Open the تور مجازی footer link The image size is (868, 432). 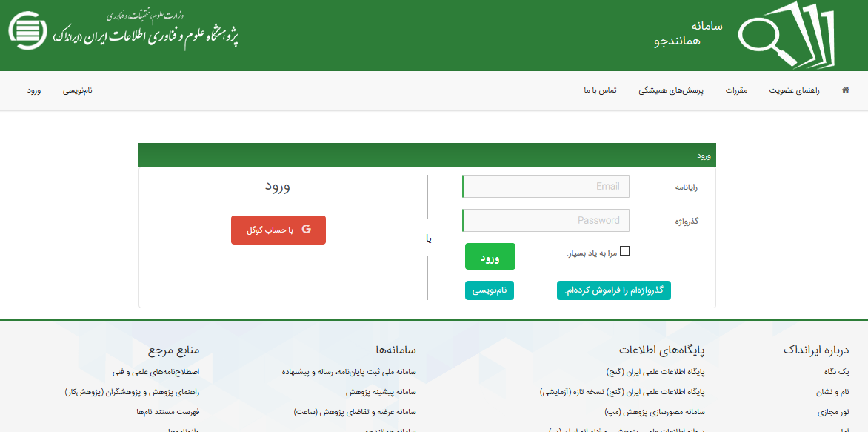click(833, 412)
